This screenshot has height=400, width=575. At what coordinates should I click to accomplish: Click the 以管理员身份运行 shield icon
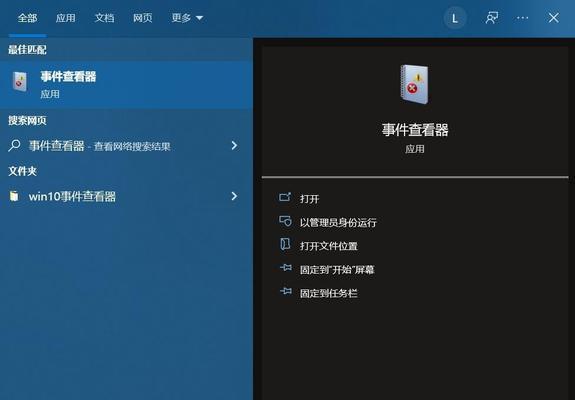point(285,221)
